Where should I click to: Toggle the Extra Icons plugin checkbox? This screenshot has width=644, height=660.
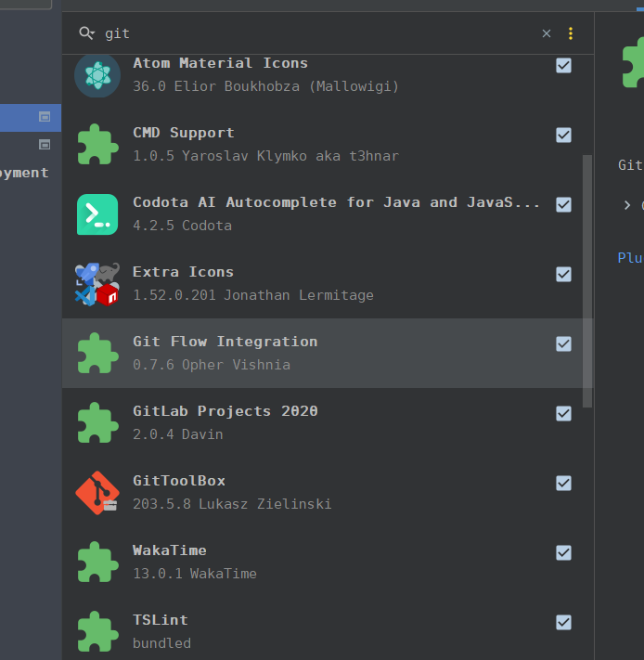point(563,275)
